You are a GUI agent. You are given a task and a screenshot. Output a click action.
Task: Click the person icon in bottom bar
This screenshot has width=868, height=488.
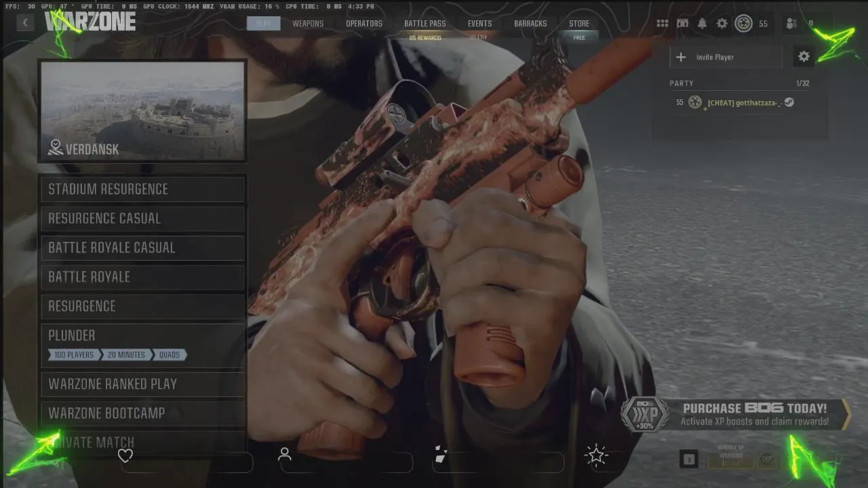[285, 454]
